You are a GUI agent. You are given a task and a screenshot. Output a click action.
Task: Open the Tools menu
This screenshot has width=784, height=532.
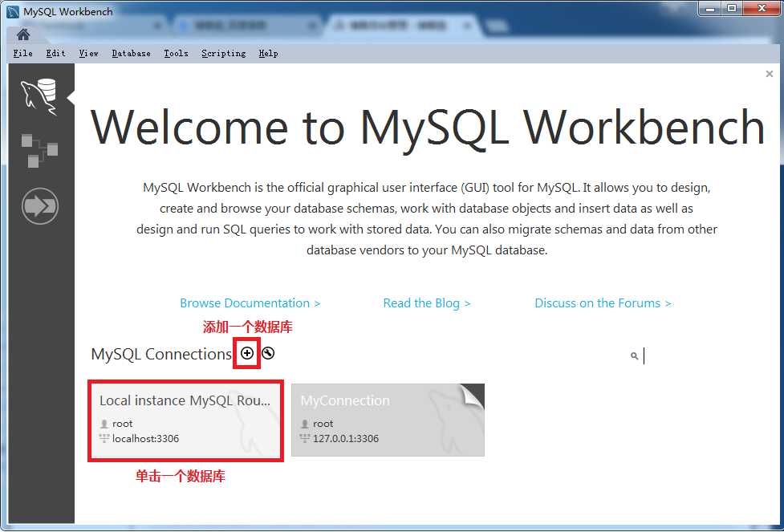(176, 53)
